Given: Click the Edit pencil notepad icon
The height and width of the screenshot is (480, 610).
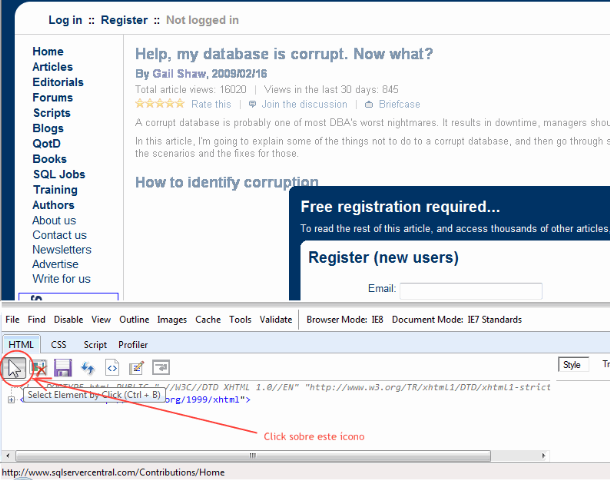Looking at the screenshot, I should [x=136, y=368].
